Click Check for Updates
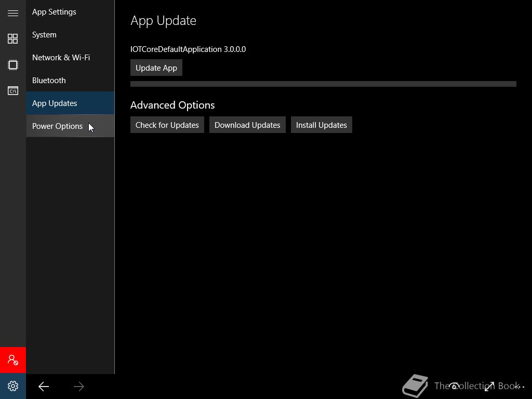This screenshot has width=532, height=399. (x=167, y=125)
